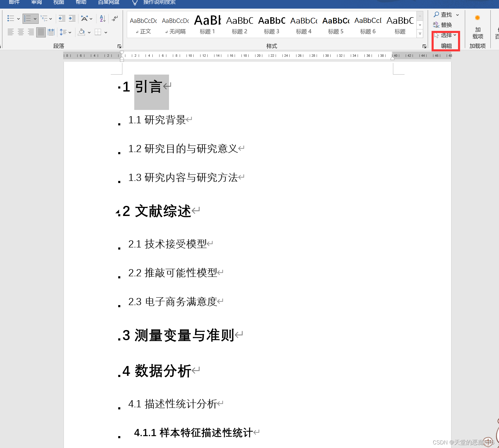Screen dimensions: 499x448
Task: Toggle show paragraph marks icon
Action: pos(115,18)
